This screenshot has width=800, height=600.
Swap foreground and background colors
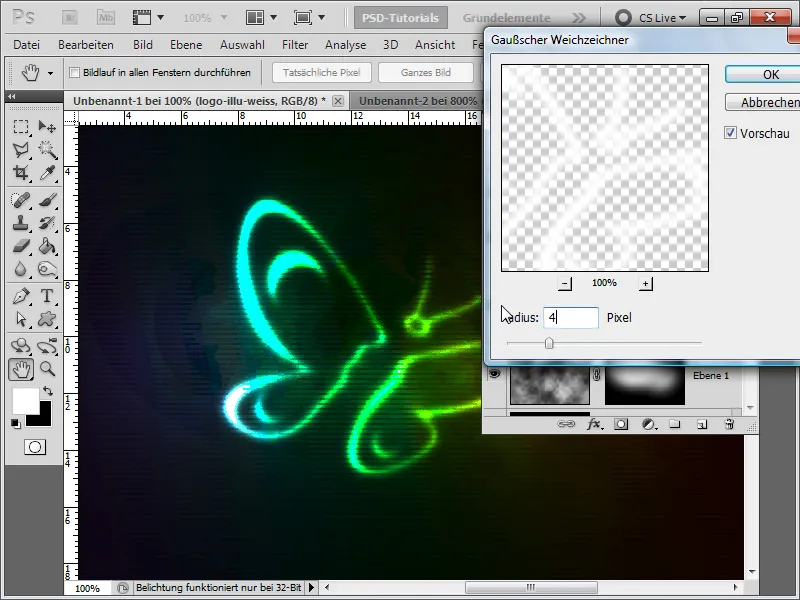(47, 391)
